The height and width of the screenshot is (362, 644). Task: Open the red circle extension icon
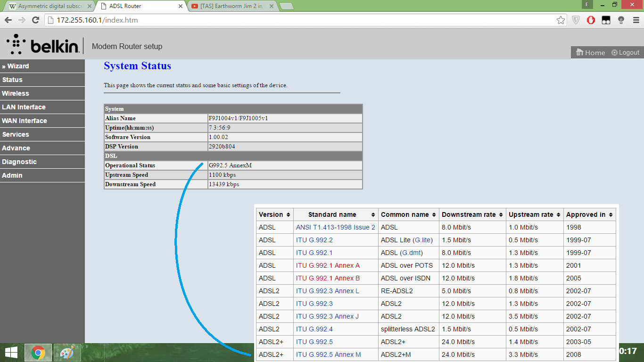(x=591, y=20)
